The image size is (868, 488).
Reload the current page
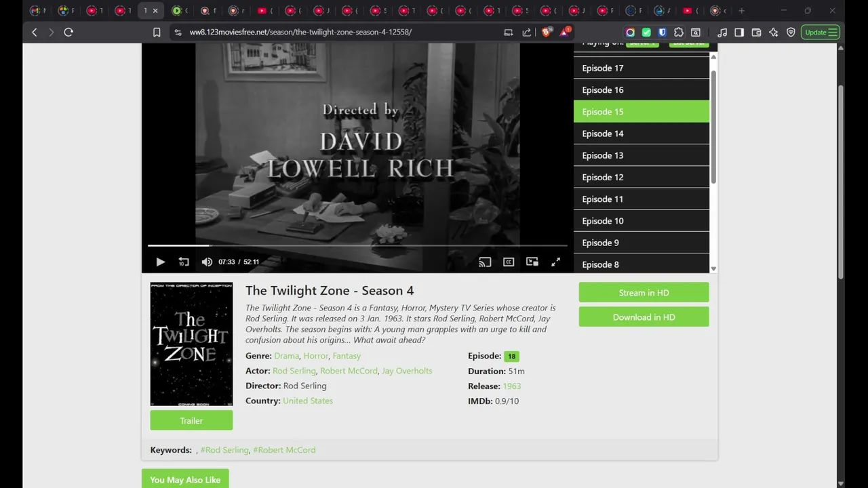68,32
